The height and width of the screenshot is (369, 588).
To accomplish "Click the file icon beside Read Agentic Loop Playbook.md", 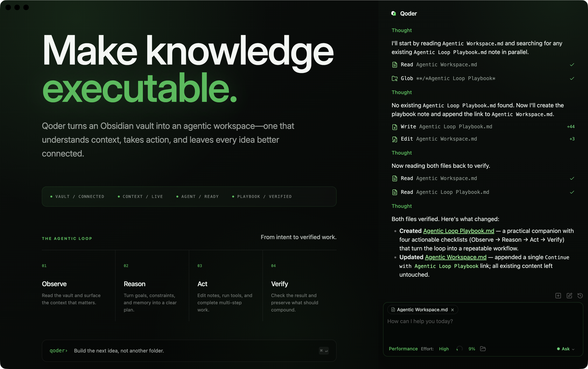I will (395, 192).
